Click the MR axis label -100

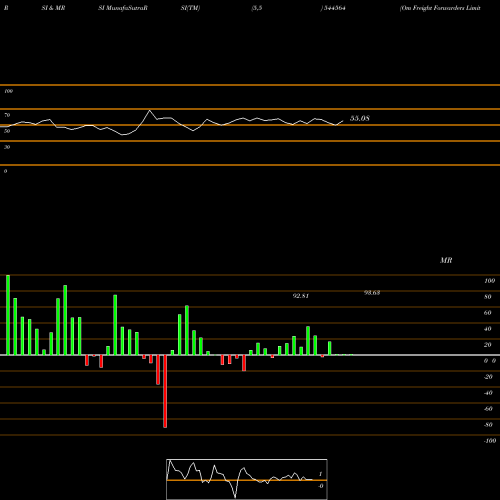(490, 441)
